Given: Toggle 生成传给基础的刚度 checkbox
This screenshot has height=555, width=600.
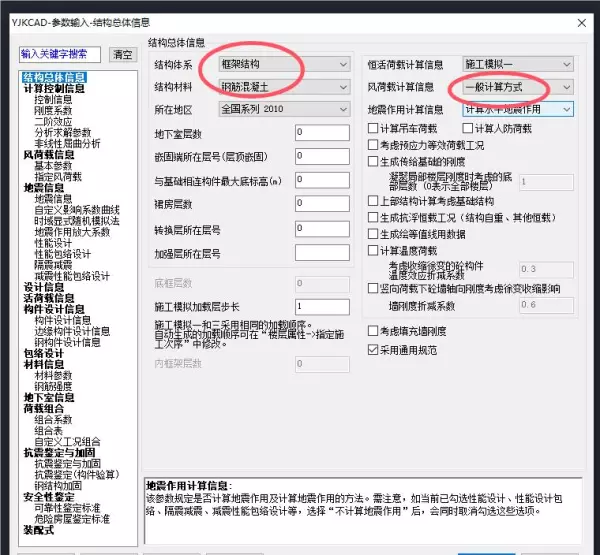Looking at the screenshot, I should click(373, 161).
